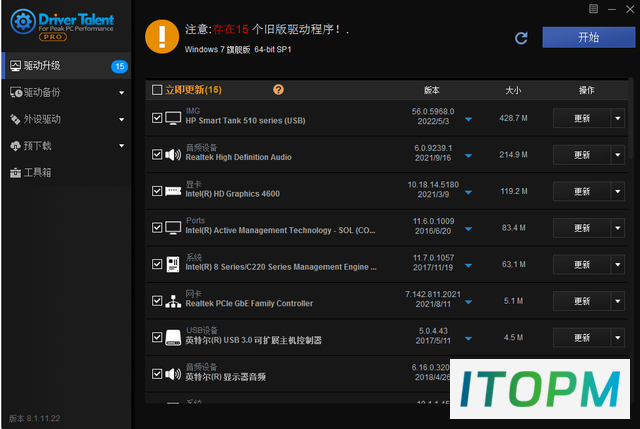The image size is (640, 429).
Task: Expand version list for version 11.6.0.1009
Action: click(469, 229)
